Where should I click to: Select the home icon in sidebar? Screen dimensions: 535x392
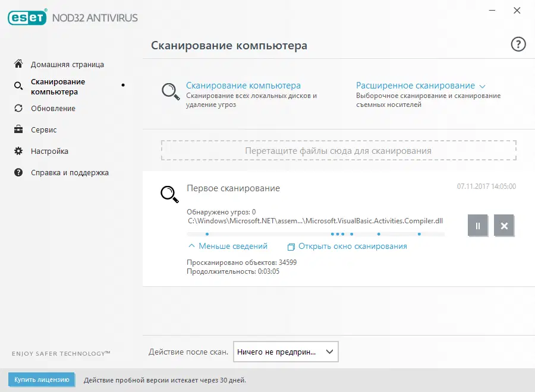click(x=18, y=64)
